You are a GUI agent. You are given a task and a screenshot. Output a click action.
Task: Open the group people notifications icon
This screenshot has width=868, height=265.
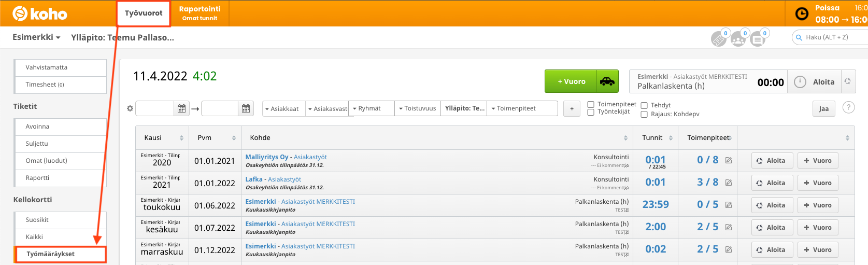pos(738,39)
